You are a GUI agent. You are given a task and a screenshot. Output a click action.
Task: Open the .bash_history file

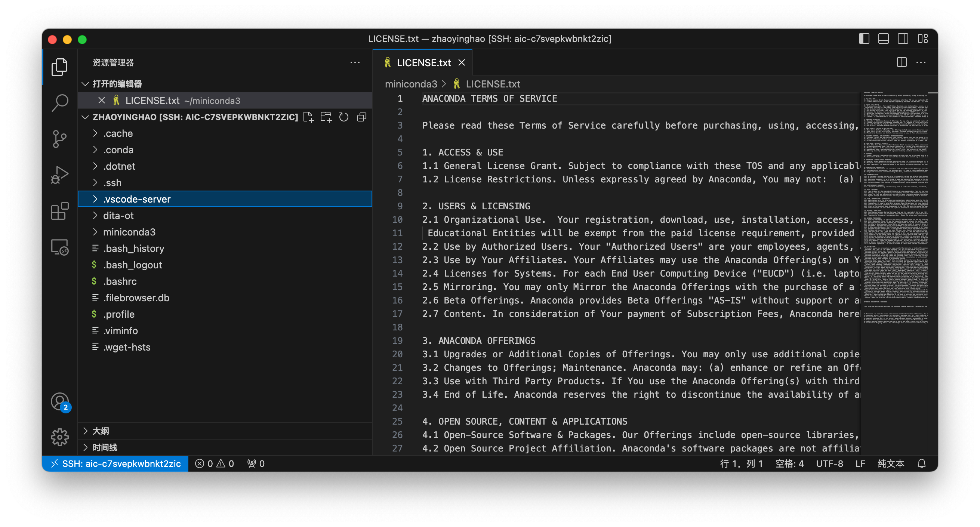225,249
